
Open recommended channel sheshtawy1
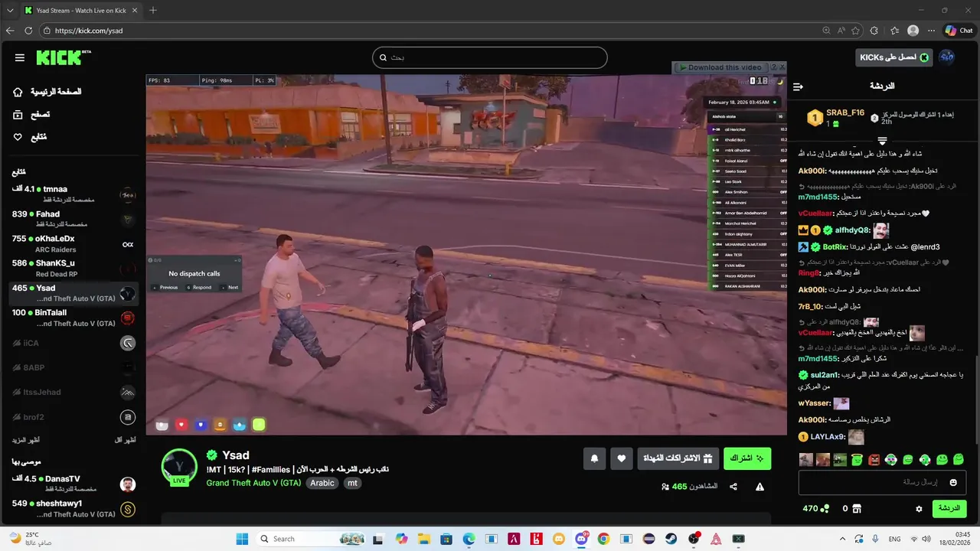(73, 508)
